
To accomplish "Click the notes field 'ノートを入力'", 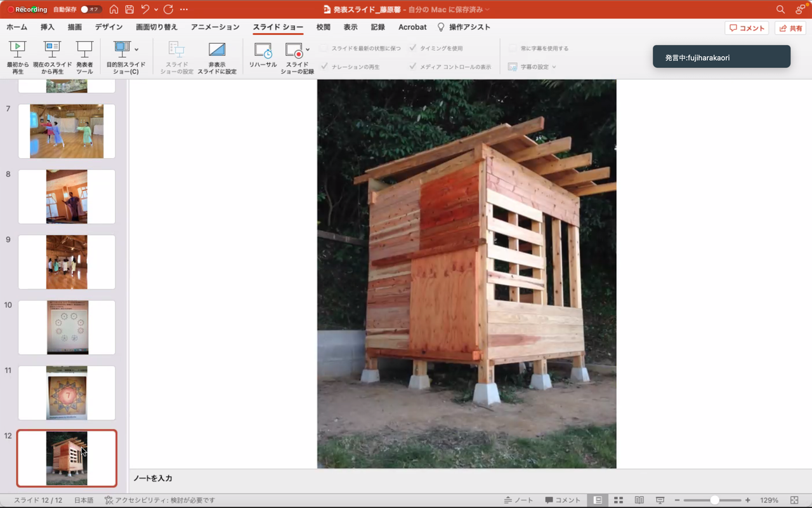I will 153,478.
